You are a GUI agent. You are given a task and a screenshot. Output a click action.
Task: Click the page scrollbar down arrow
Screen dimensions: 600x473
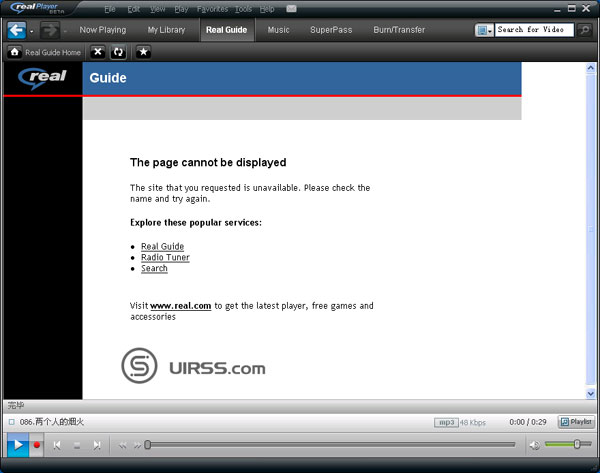point(590,393)
